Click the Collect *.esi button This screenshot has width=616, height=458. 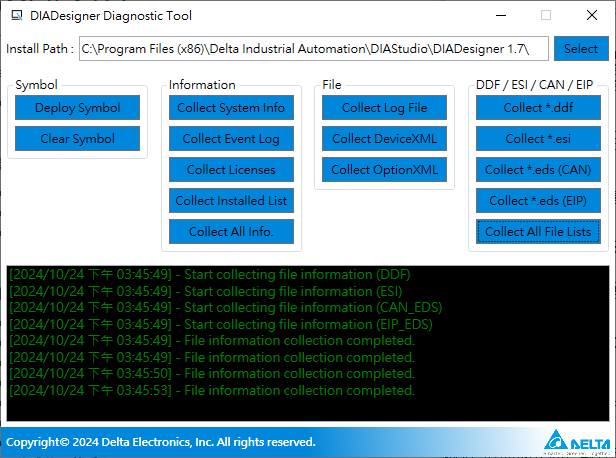click(x=538, y=139)
